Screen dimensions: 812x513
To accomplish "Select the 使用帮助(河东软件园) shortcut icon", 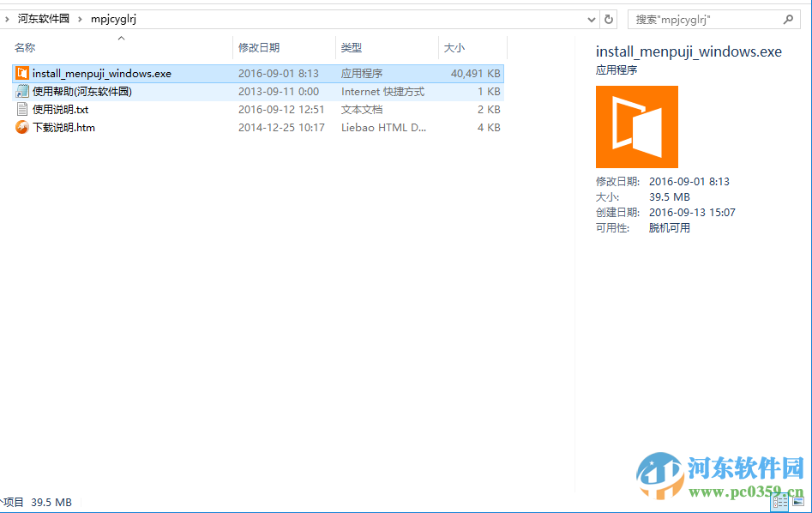I will click(21, 92).
